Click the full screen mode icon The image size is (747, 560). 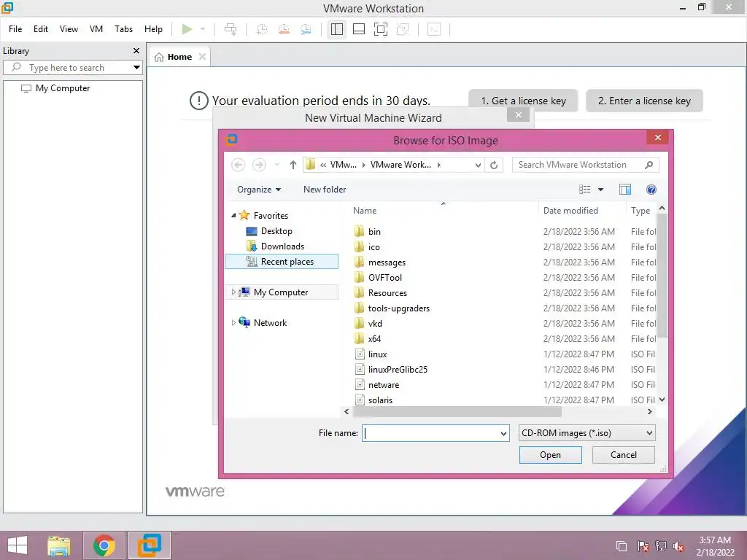(x=381, y=29)
